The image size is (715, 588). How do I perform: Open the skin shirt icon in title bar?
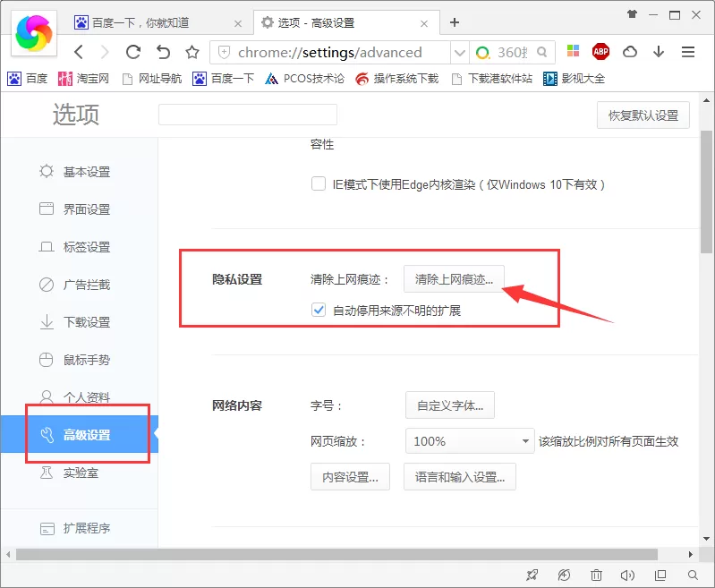point(632,14)
